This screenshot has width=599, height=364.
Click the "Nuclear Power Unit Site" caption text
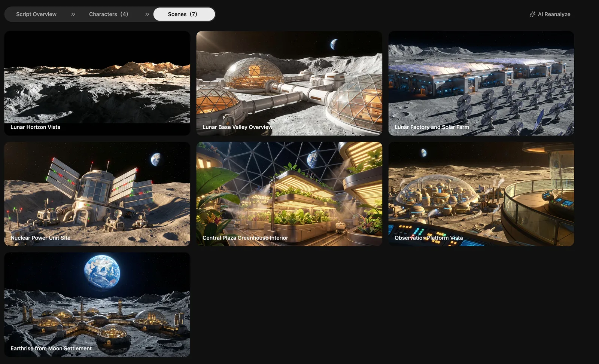(40, 238)
